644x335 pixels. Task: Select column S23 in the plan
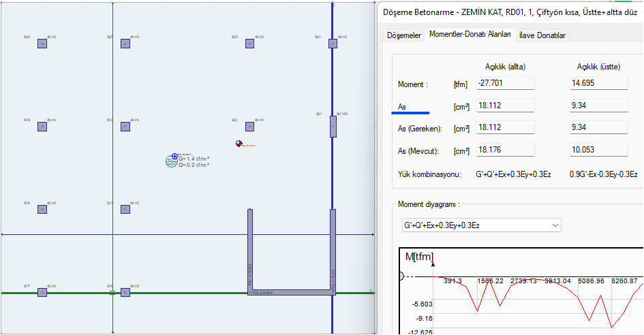pyautogui.click(x=249, y=44)
